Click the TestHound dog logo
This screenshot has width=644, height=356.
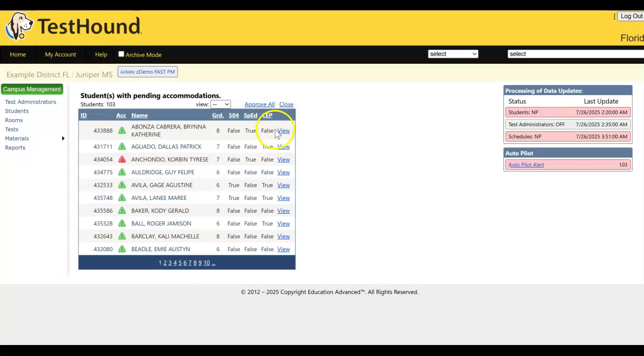pyautogui.click(x=19, y=26)
